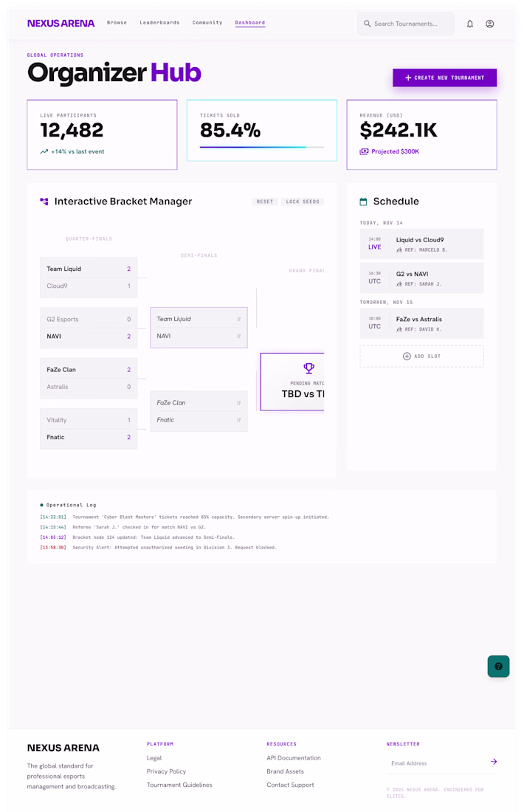This screenshot has height=812, width=524.
Task: Click referee icon beside REF: MARCELO B.
Action: coord(399,250)
